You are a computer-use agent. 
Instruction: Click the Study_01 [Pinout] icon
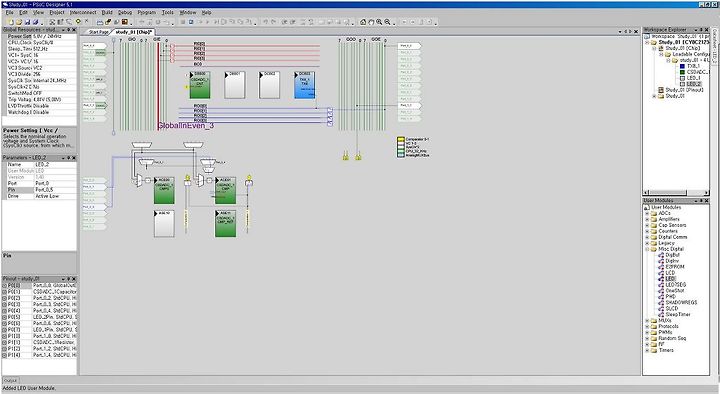(661, 90)
